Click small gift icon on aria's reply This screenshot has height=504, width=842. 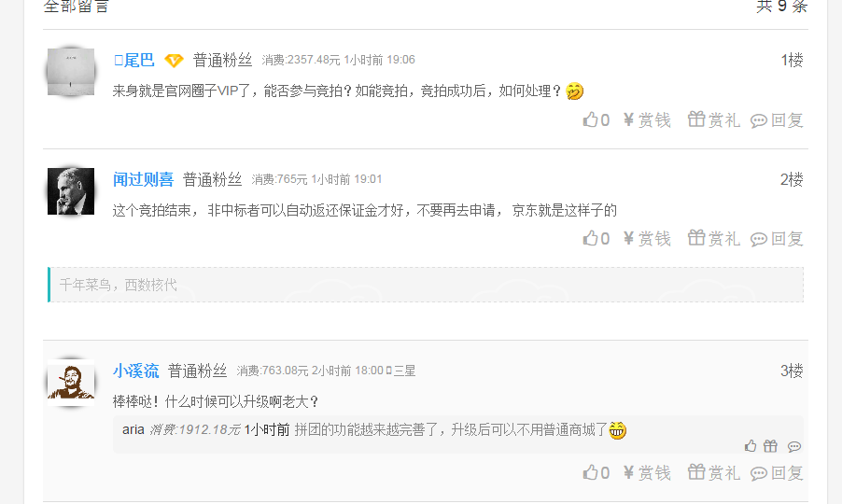click(x=770, y=446)
